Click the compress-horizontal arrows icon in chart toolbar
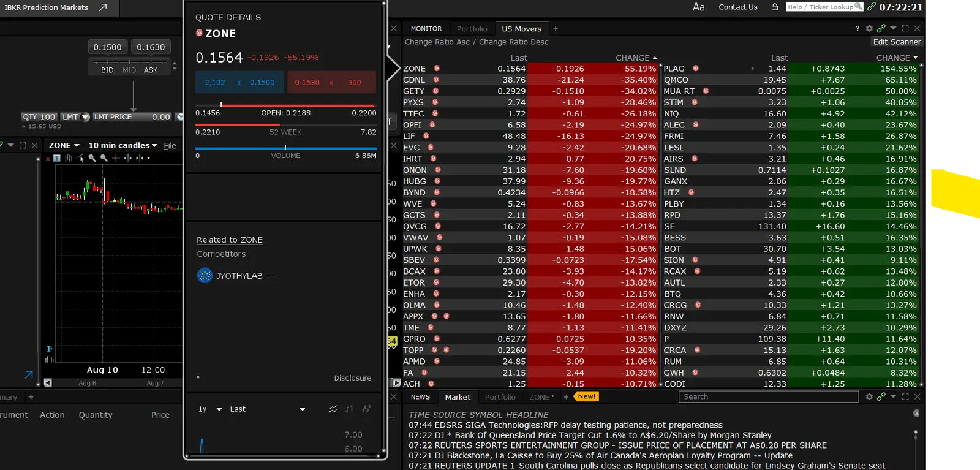This screenshot has width=980, height=470. tap(140, 158)
